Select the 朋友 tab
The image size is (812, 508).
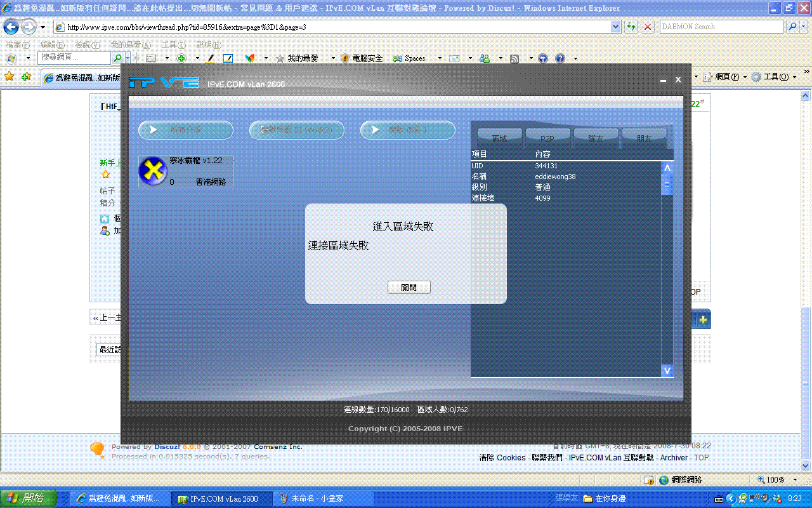[x=644, y=138]
